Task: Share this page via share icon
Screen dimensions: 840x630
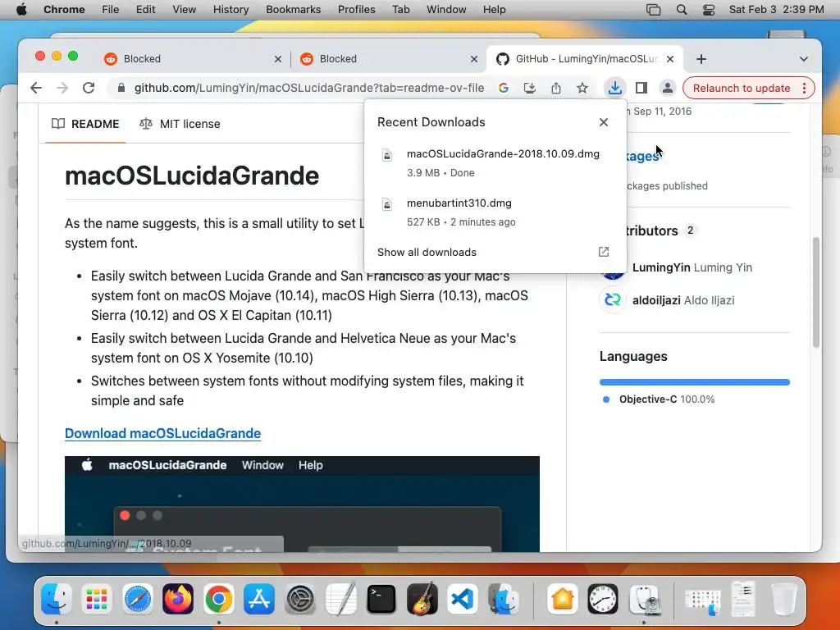Action: (556, 88)
